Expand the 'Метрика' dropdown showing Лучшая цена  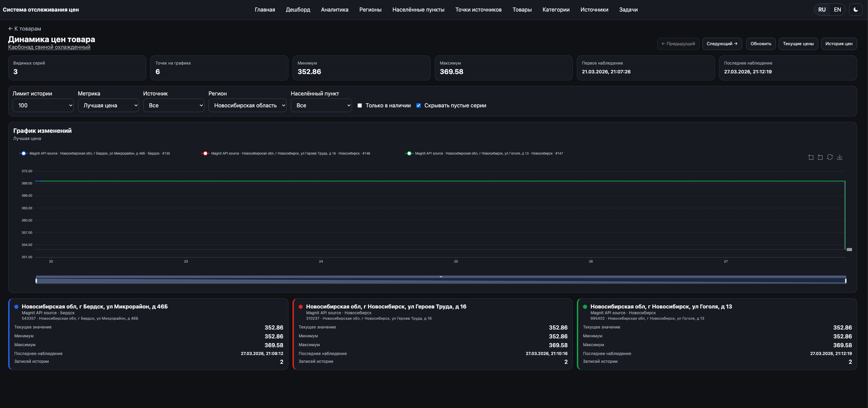pos(108,105)
